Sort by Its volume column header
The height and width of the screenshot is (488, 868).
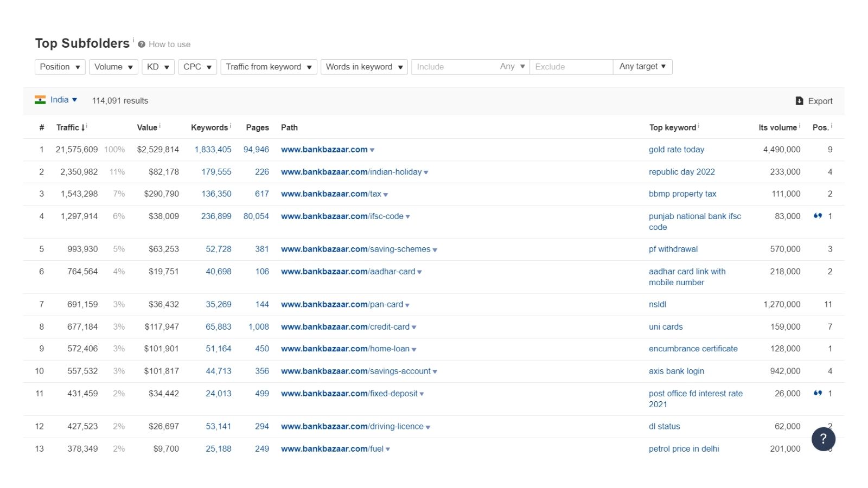[x=777, y=127]
